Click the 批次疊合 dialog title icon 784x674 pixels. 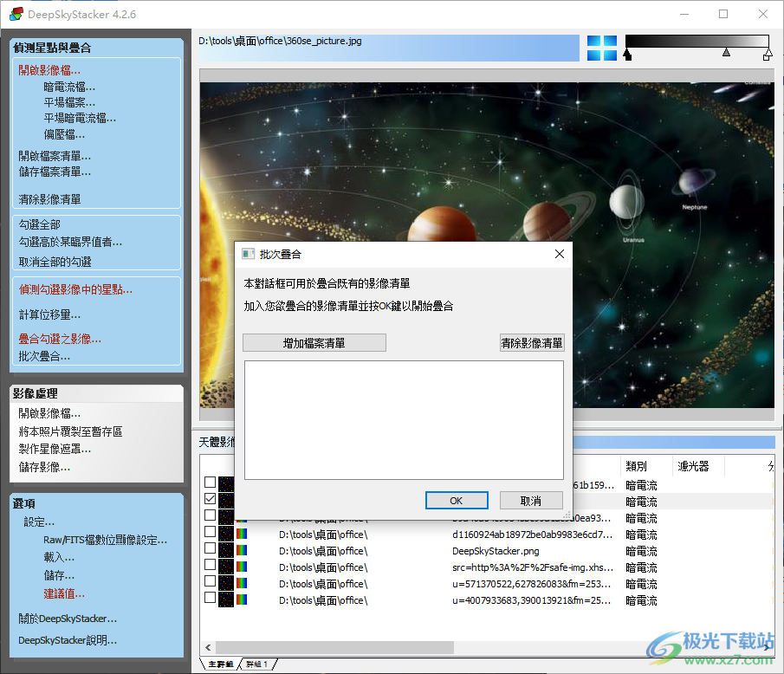pyautogui.click(x=249, y=254)
